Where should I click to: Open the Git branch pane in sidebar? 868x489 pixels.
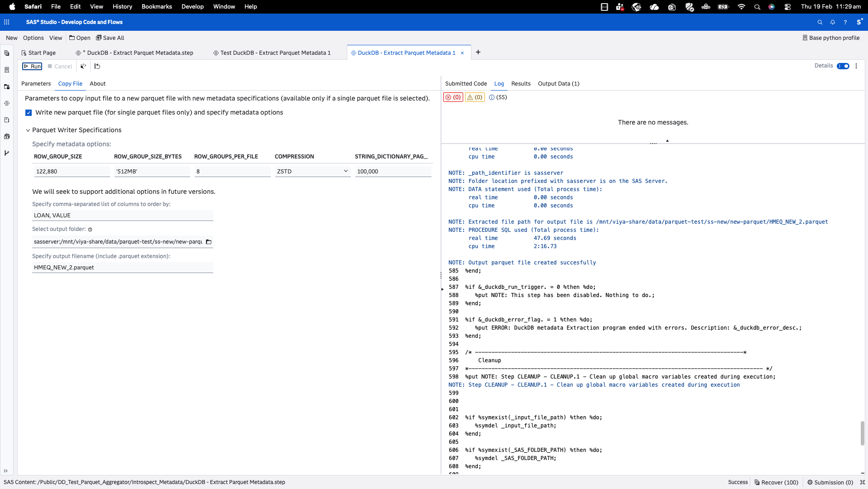(x=7, y=153)
